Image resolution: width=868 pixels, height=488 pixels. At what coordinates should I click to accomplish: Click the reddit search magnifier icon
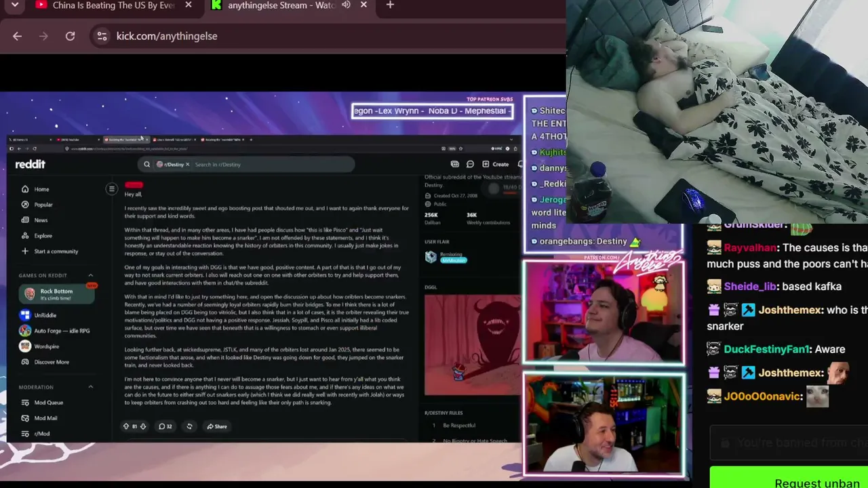click(146, 164)
